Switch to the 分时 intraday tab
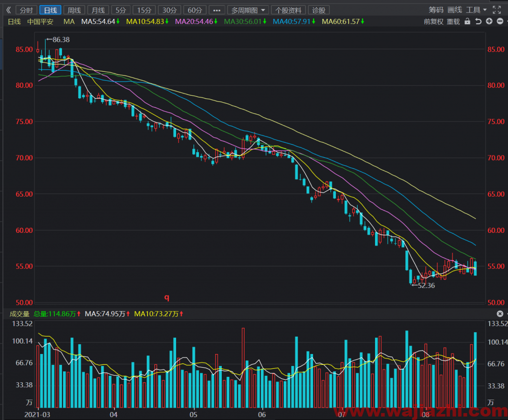Screen dimensions: 508x420 click(26, 10)
